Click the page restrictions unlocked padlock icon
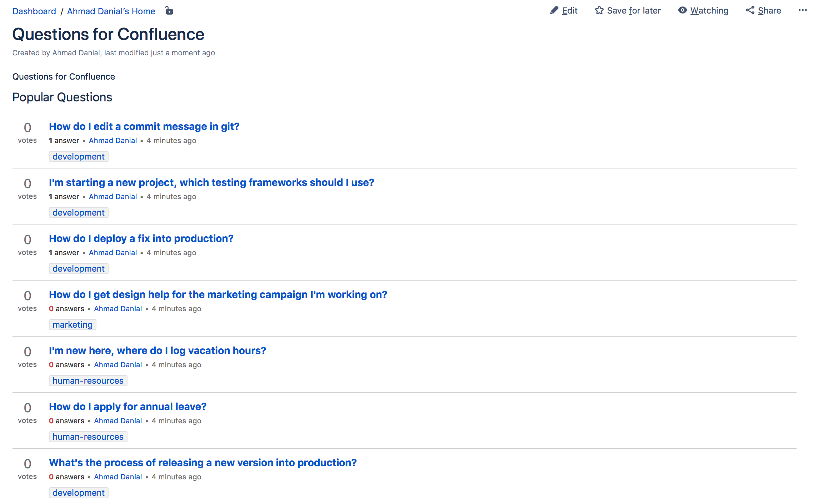813x504 pixels. [169, 11]
